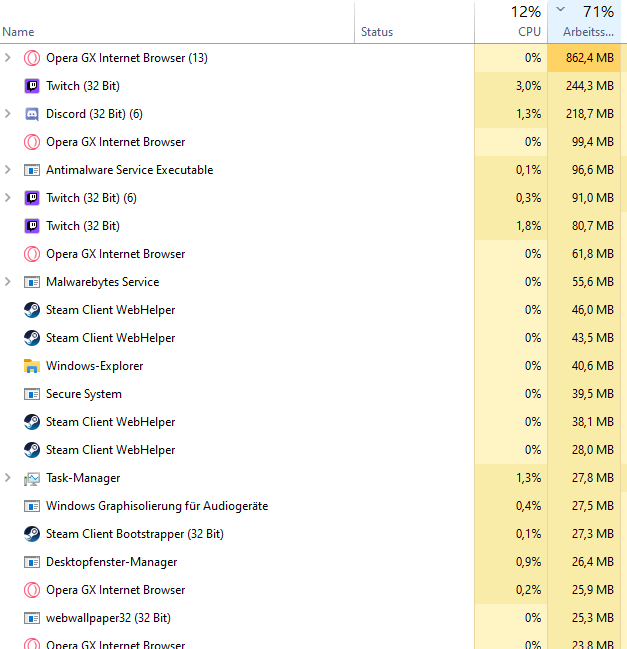Click the 40,6 MB memory value
This screenshot has height=649, width=627.
click(593, 366)
